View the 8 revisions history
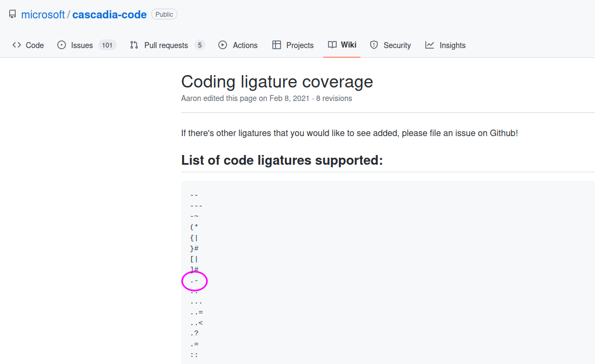The width and height of the screenshot is (595, 364). click(334, 98)
